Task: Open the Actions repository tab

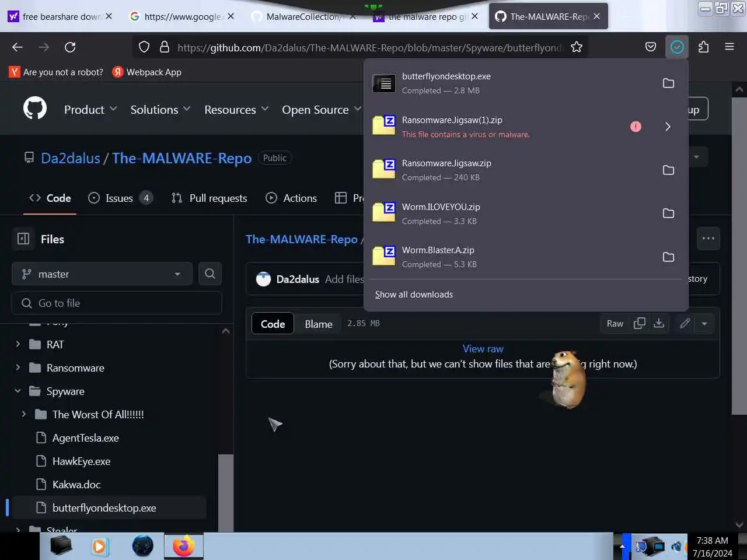Action: (x=291, y=198)
